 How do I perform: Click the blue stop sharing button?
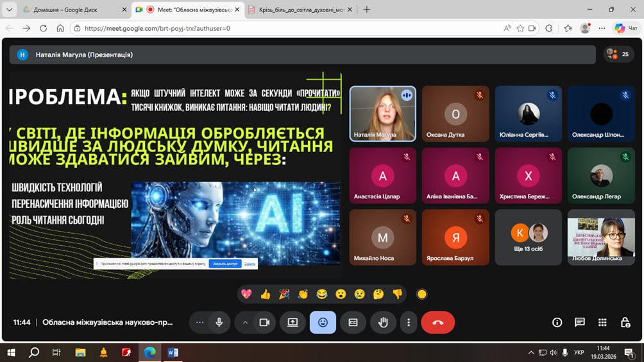tap(225, 264)
